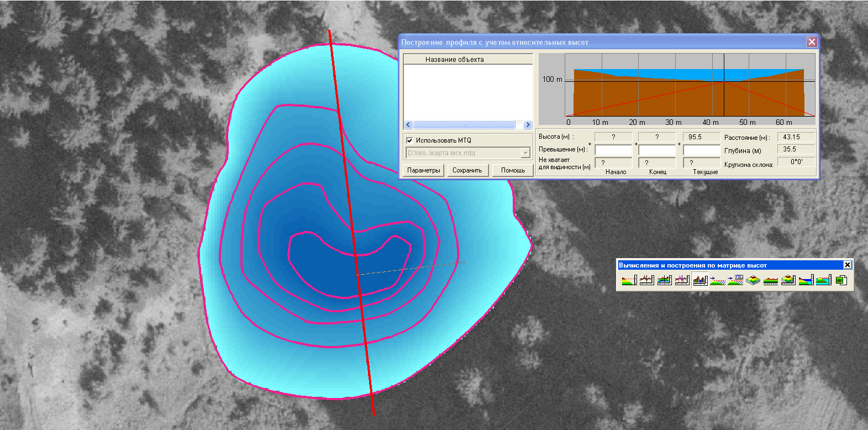Click the 'Параметры' button
Image resolution: width=868 pixels, height=430 pixels.
coord(424,170)
